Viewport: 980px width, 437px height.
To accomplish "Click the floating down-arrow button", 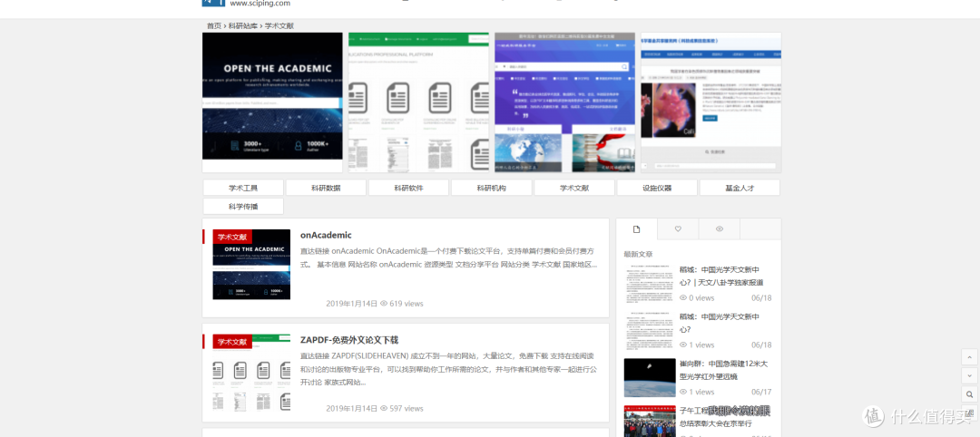I will click(969, 376).
